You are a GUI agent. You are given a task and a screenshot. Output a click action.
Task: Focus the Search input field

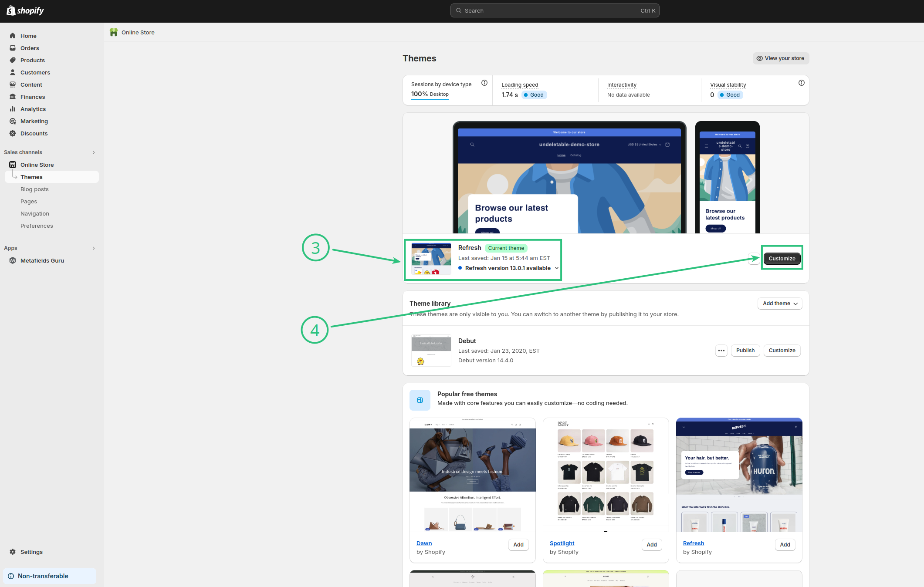[x=555, y=10]
